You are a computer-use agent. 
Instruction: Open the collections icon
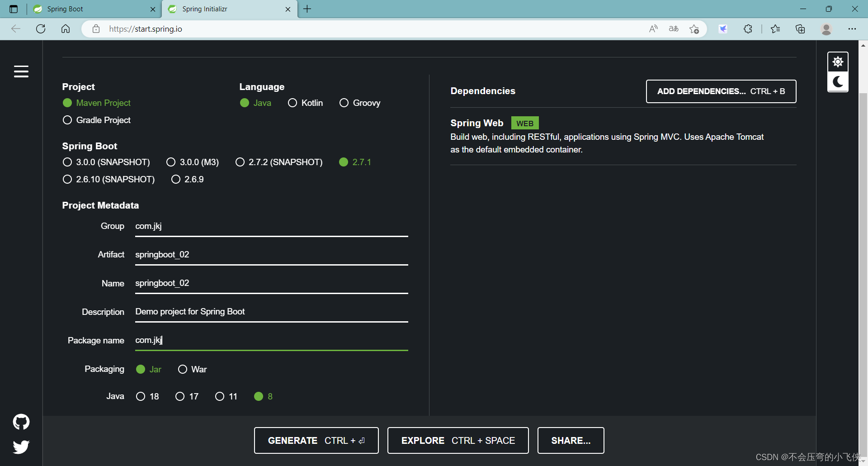click(800, 29)
